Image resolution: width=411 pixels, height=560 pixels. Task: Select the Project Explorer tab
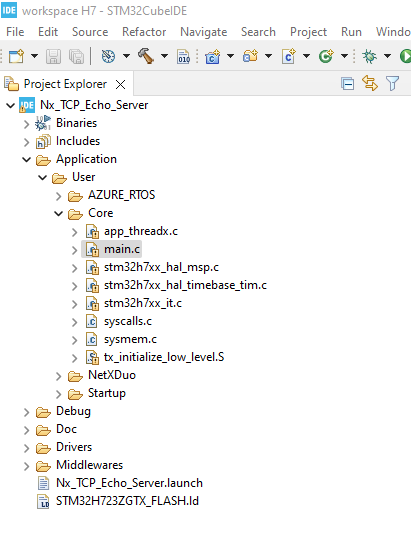point(65,84)
